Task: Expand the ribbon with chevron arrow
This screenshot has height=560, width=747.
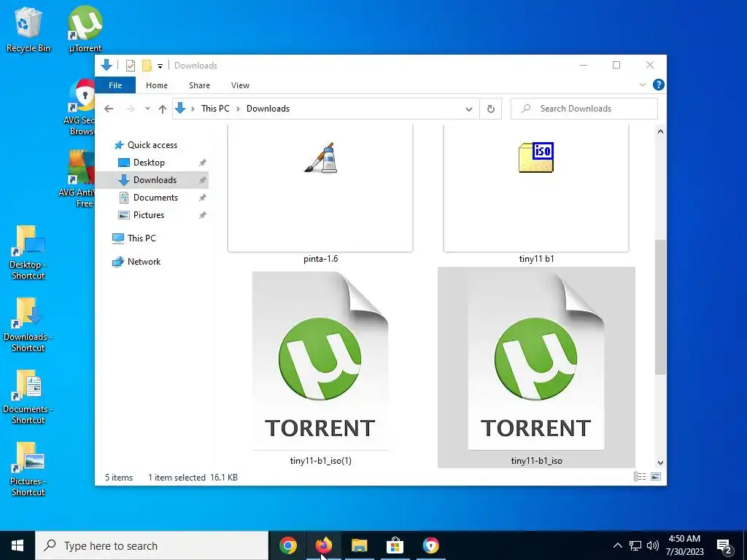Action: coord(642,85)
